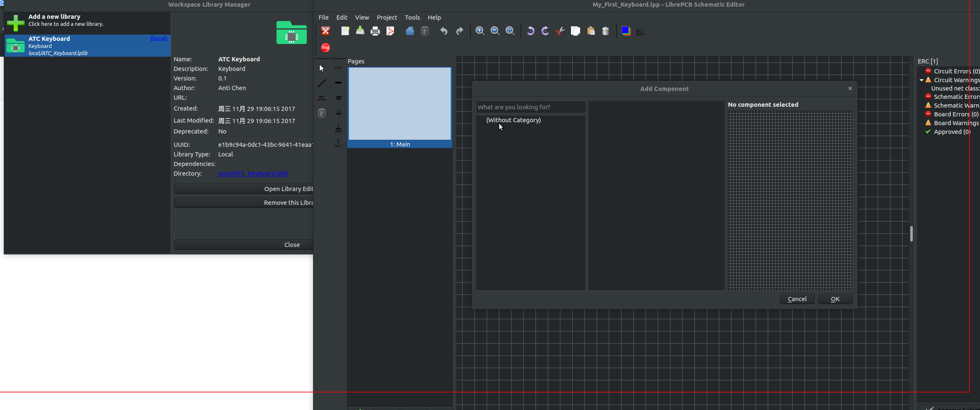The height and width of the screenshot is (410, 980).
Task: Open the Tools menu
Action: point(412,18)
